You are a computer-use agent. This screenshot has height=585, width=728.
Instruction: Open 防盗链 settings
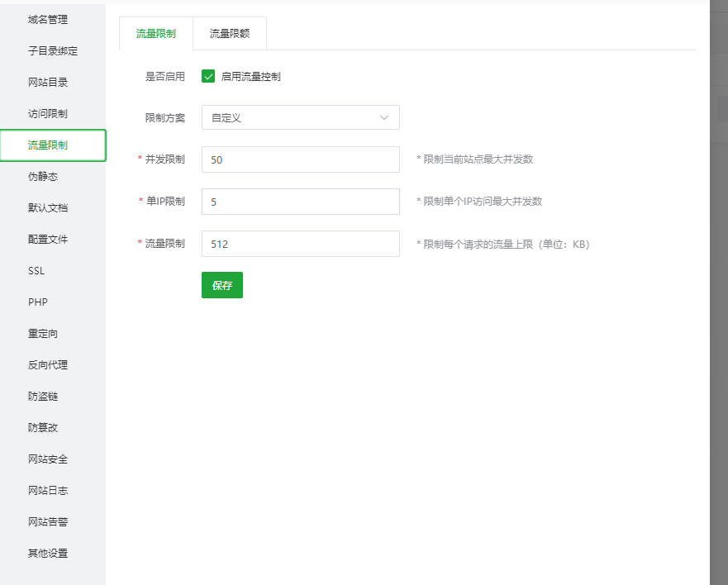point(43,396)
